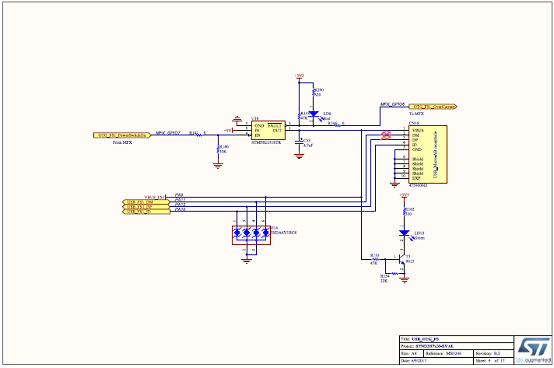Select the 10K pull-down resistor R140
This screenshot has height=368, width=554.
218,149
